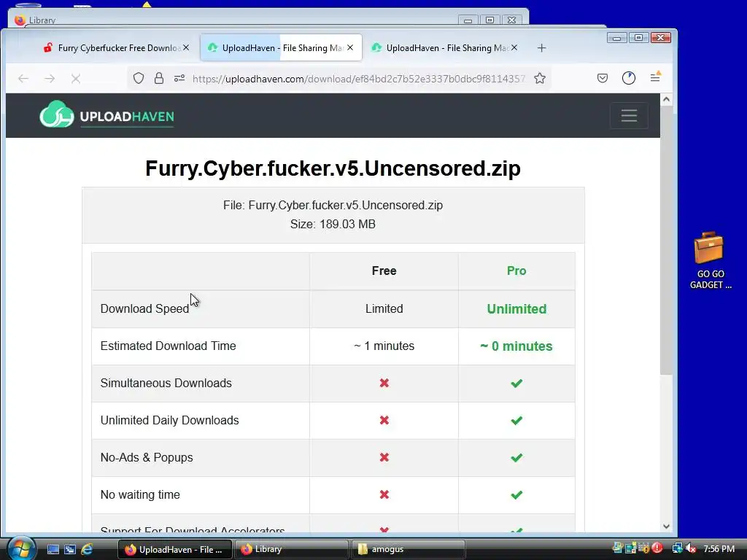Click the Limited speed cell
Viewport: 747px width, 560px height.
(384, 308)
